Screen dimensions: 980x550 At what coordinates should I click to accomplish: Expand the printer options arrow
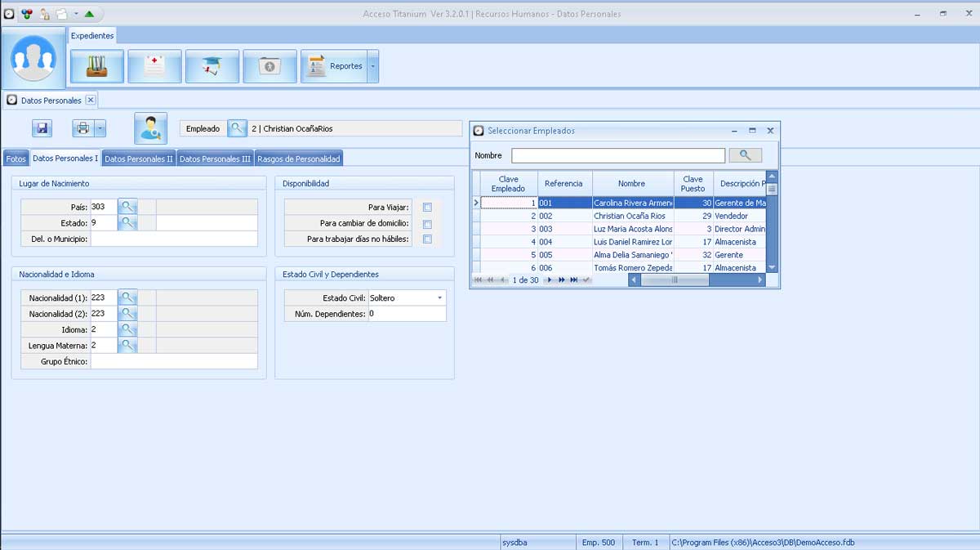tap(100, 128)
